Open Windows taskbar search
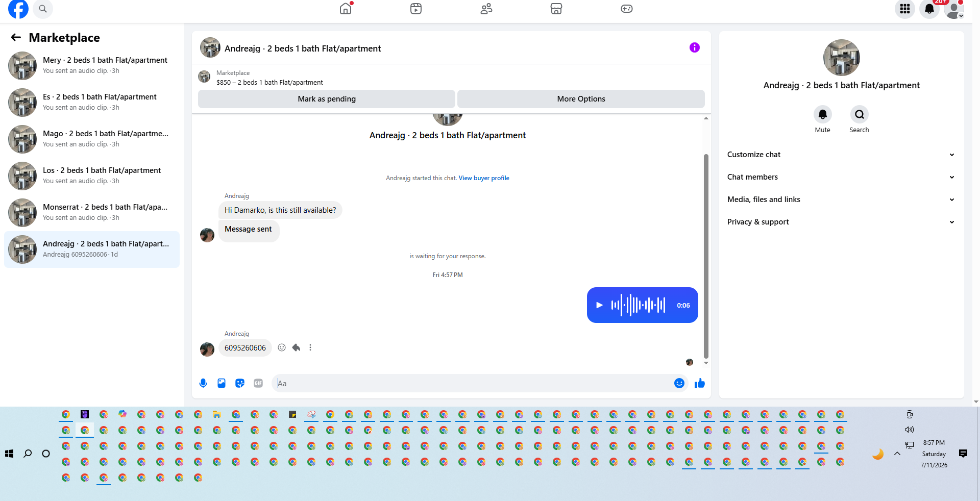980x501 pixels. point(28,454)
